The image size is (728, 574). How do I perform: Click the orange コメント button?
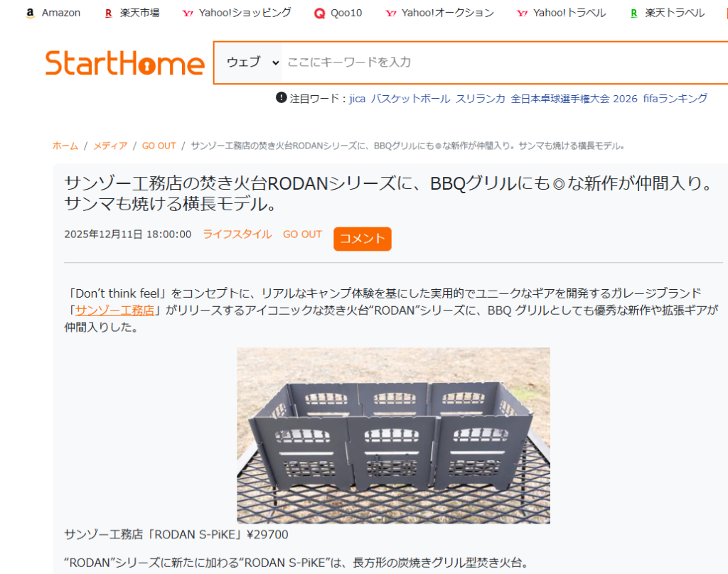(x=362, y=239)
